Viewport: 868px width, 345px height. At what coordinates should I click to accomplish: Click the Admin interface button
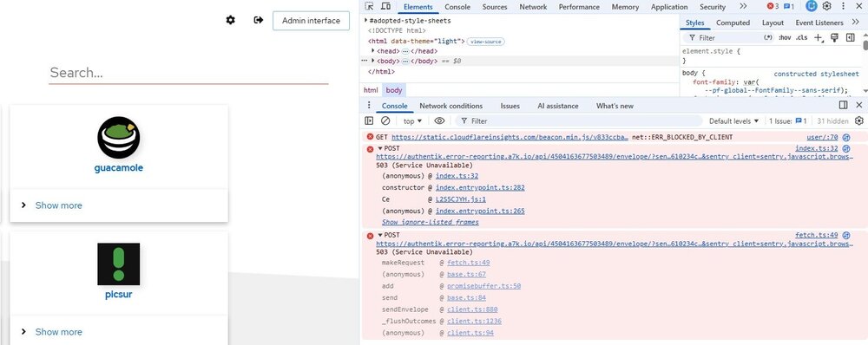pyautogui.click(x=311, y=21)
